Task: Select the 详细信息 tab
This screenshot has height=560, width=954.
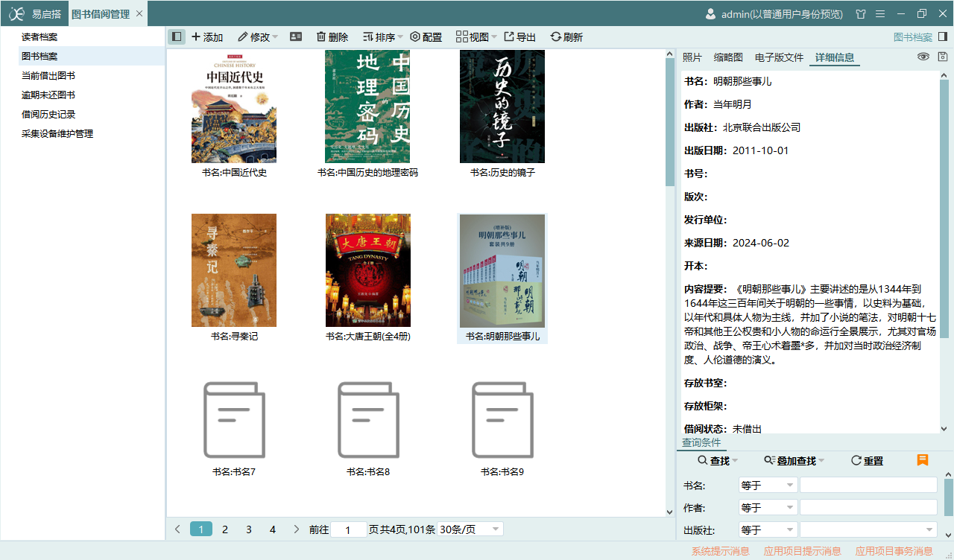Action: pos(835,57)
